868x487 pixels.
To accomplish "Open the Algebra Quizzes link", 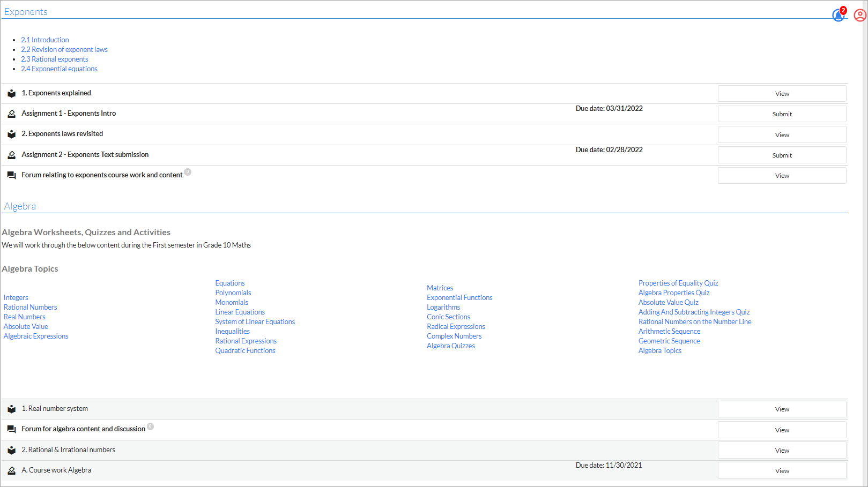I will [451, 346].
